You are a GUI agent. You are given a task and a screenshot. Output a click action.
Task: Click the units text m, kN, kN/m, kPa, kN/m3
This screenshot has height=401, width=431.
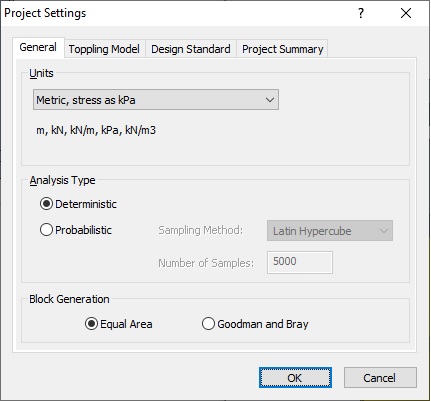coord(96,130)
